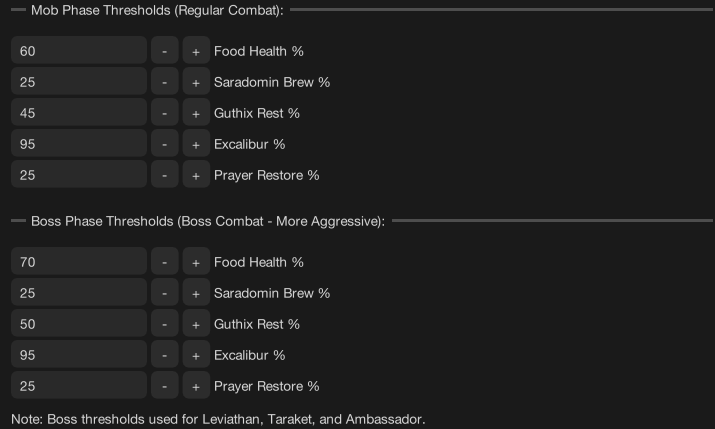Increase Mob phase Food Health %
Viewport: 715px width, 429px height.
click(195, 51)
